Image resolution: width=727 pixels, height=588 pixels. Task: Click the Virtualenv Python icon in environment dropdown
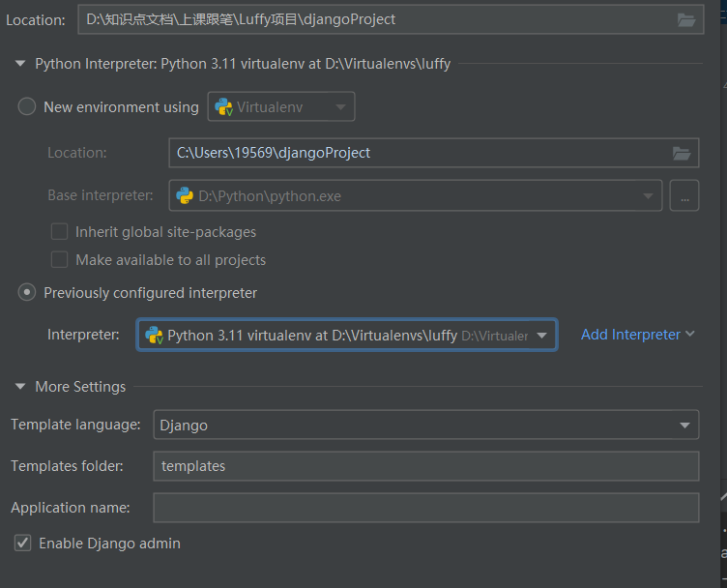[x=223, y=107]
